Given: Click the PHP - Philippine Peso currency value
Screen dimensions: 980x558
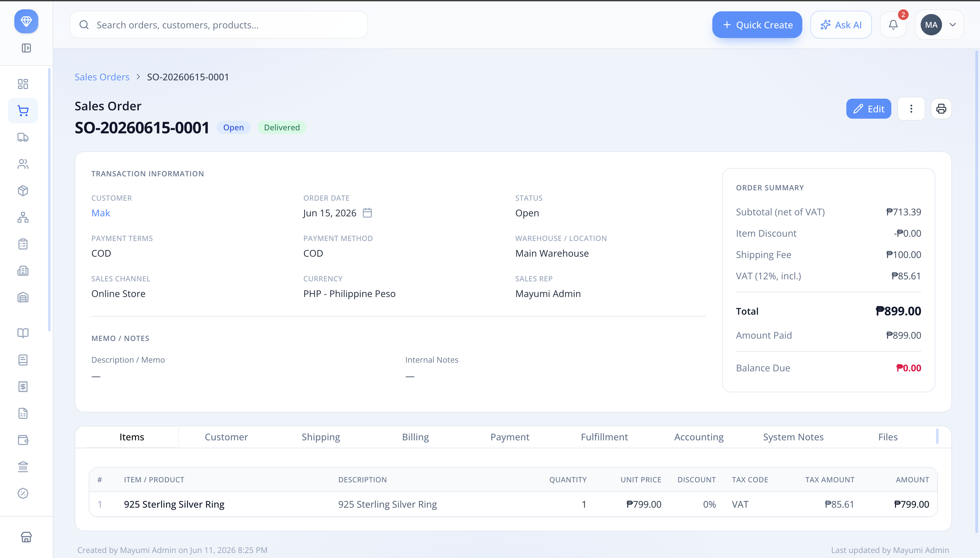Looking at the screenshot, I should [x=349, y=294].
